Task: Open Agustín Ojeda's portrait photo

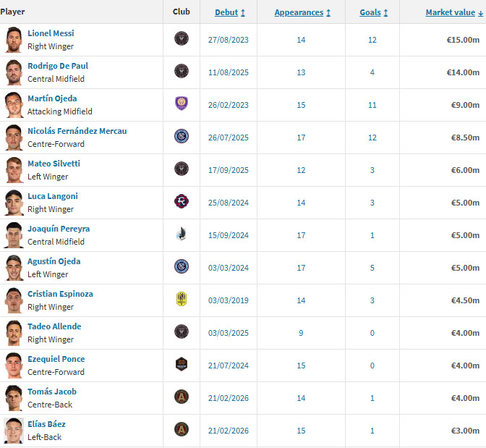Action: tap(14, 268)
